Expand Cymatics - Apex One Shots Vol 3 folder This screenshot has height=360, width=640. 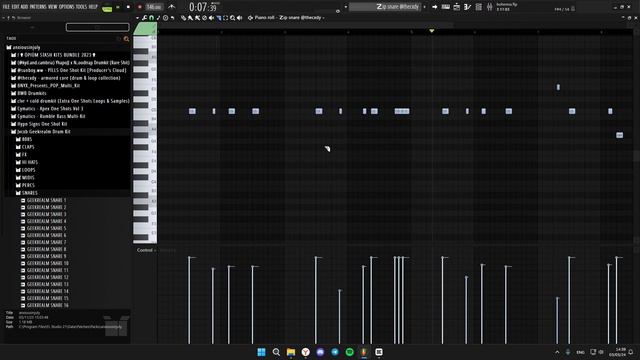(47, 109)
